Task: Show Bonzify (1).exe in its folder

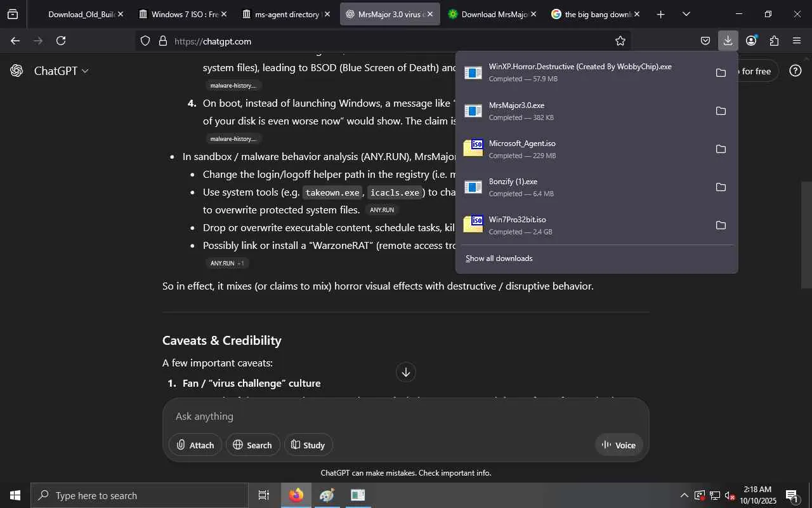Action: click(721, 187)
